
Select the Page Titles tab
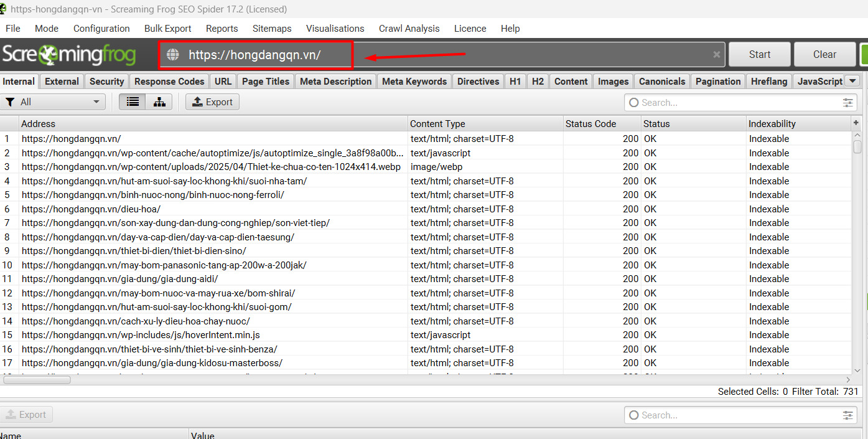point(266,82)
